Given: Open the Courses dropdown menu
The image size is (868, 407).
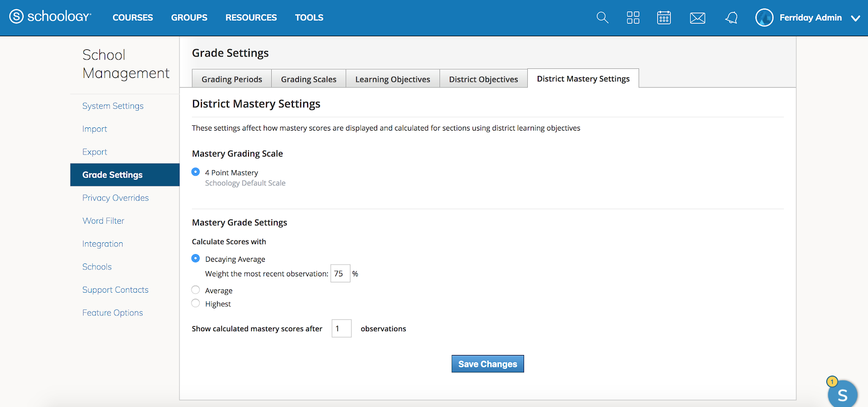Looking at the screenshot, I should point(132,17).
